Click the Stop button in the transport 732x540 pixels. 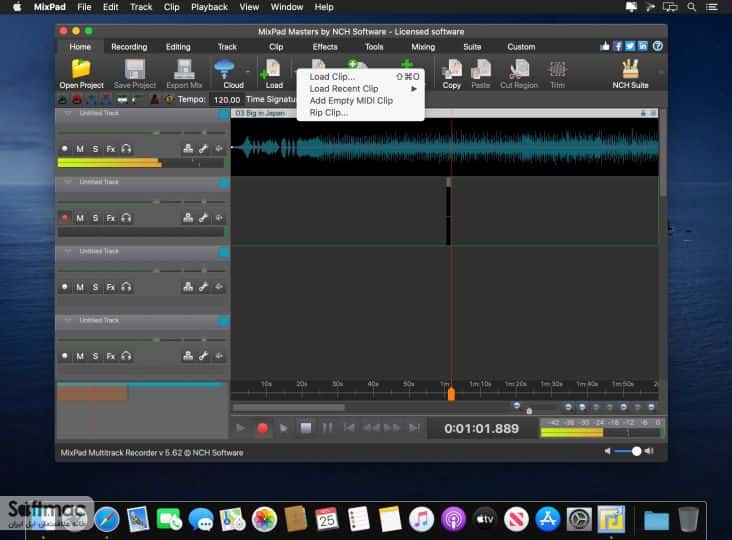point(306,428)
